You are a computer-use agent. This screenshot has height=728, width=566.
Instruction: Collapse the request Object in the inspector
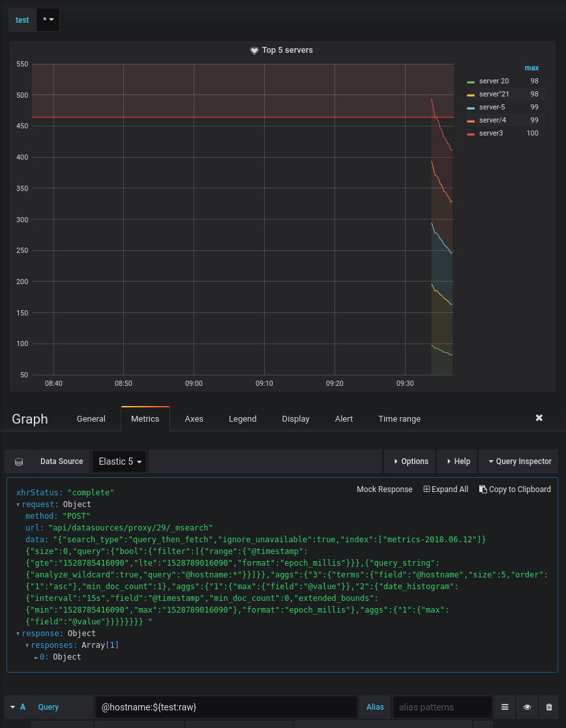click(17, 504)
